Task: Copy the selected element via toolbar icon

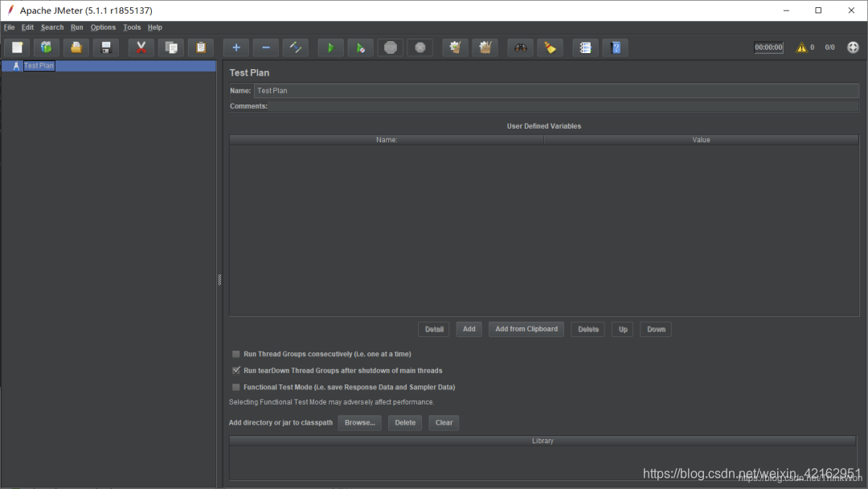Action: click(x=171, y=47)
